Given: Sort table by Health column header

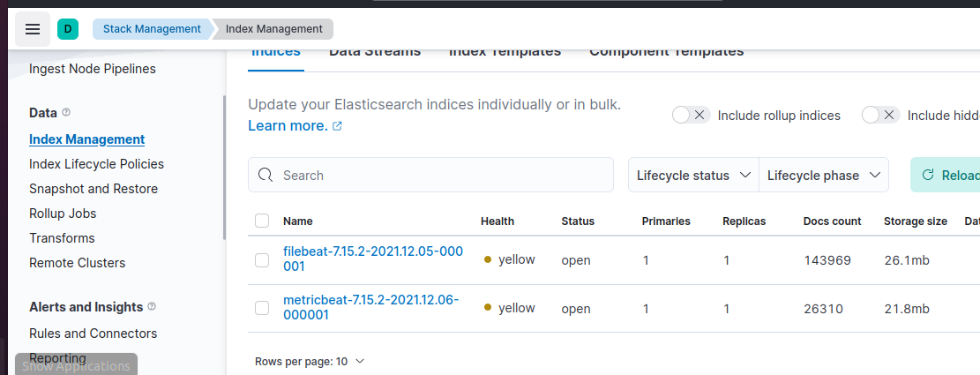Looking at the screenshot, I should (x=497, y=221).
